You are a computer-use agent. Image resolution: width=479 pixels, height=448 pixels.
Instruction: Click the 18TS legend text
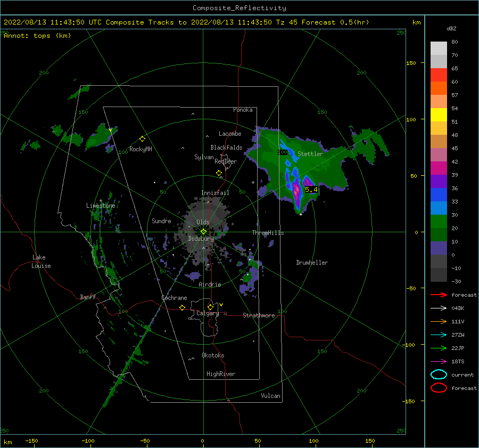click(x=458, y=362)
